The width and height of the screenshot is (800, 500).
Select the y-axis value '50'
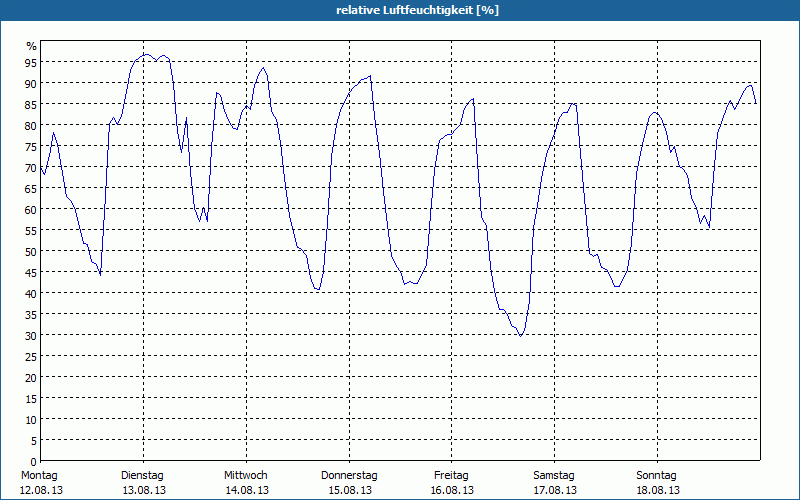tap(31, 252)
